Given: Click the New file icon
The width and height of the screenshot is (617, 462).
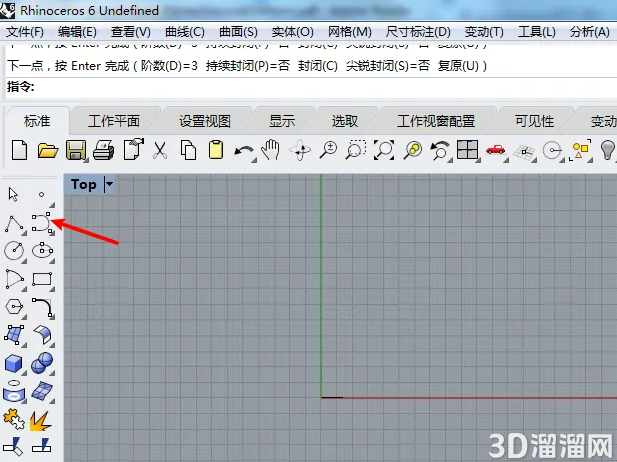Looking at the screenshot, I should (x=19, y=150).
